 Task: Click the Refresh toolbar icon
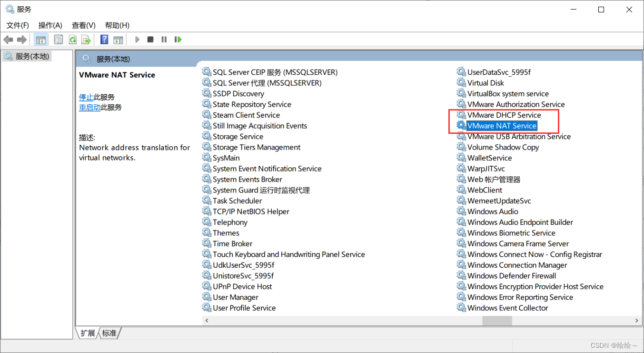click(x=72, y=40)
